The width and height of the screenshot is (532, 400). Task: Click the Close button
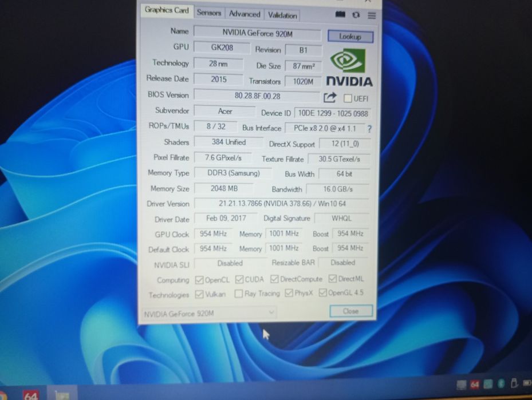pos(351,311)
